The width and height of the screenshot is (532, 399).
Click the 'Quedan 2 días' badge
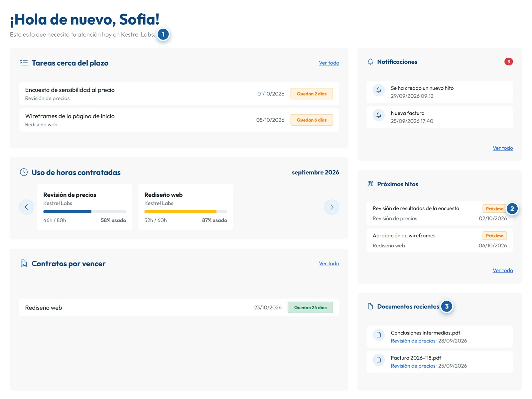(x=312, y=94)
